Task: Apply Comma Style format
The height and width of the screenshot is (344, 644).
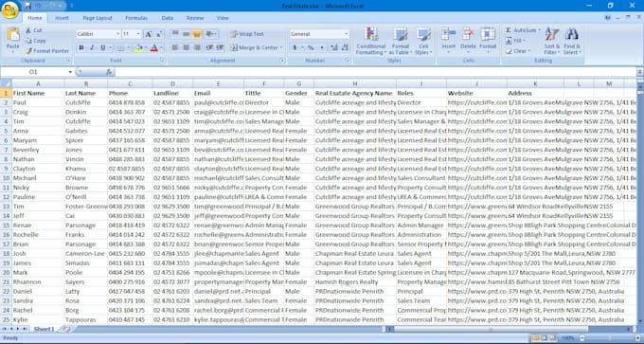Action: pos(322,47)
